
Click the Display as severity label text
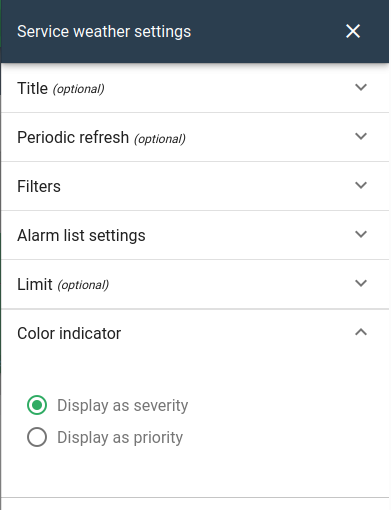(123, 405)
